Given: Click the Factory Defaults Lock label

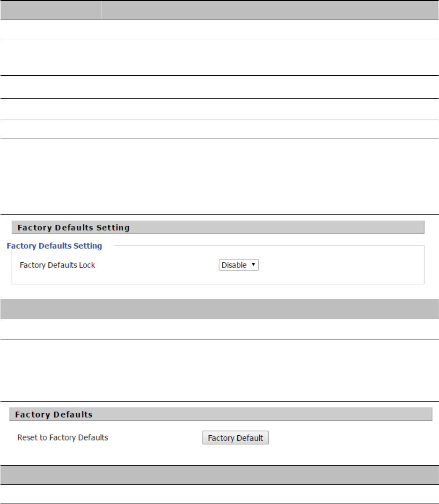Looking at the screenshot, I should (x=57, y=265).
